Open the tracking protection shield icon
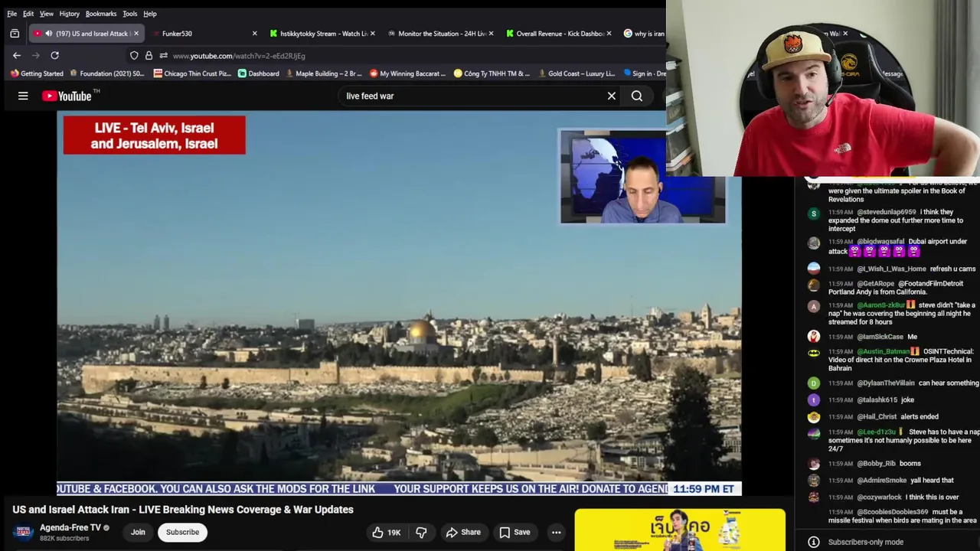 pyautogui.click(x=134, y=55)
